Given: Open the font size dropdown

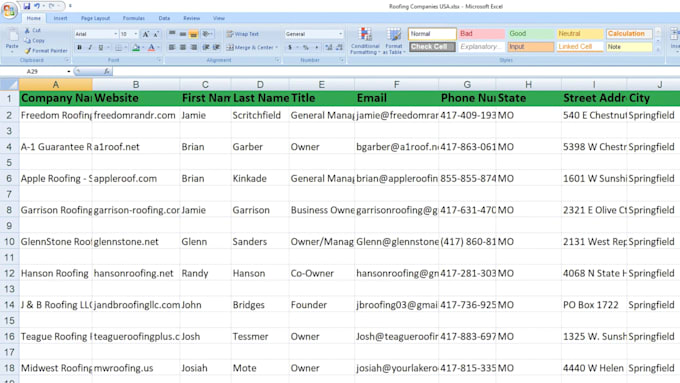Looking at the screenshot, I should click(136, 34).
